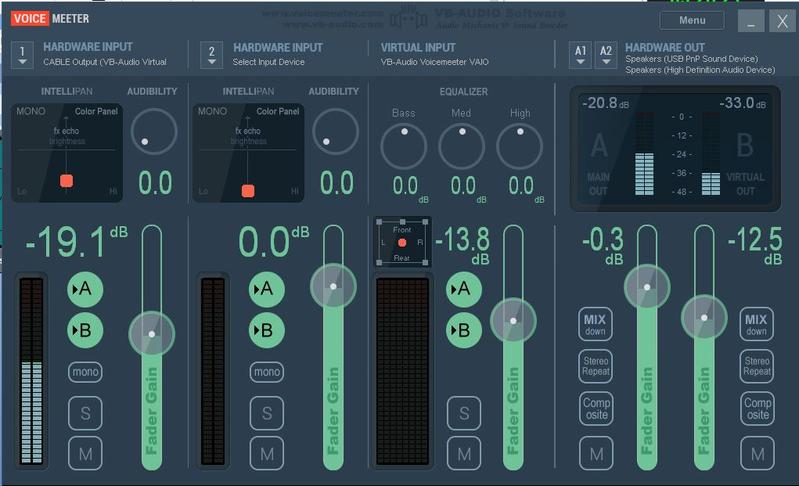This screenshot has width=799, height=486.
Task: Click the output level meter display
Action: tap(675, 148)
